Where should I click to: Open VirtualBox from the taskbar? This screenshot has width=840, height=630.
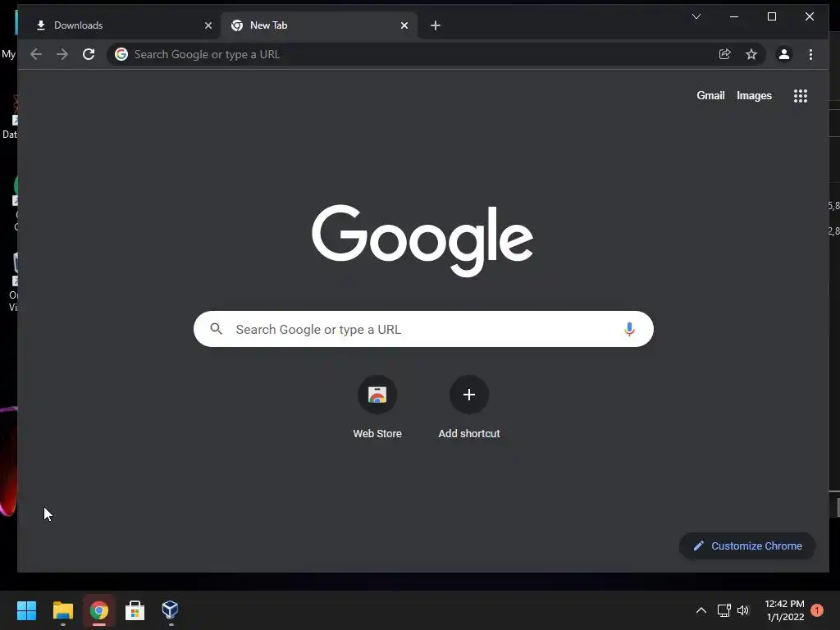(x=171, y=610)
